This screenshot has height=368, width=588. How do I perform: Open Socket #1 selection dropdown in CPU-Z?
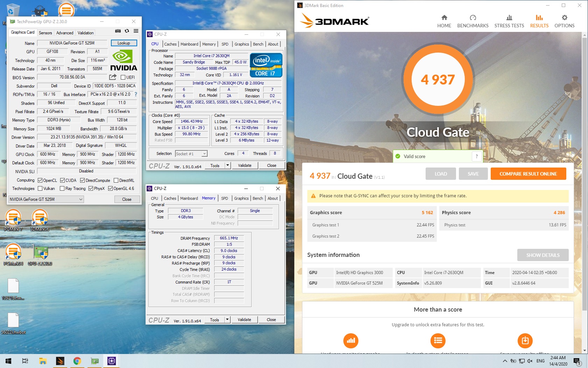click(191, 154)
